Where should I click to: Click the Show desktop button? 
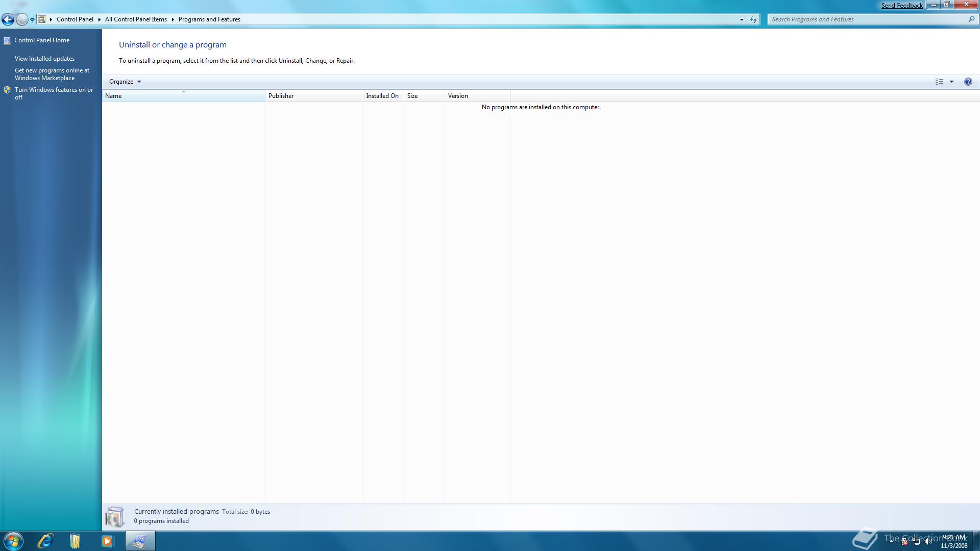tap(976, 541)
